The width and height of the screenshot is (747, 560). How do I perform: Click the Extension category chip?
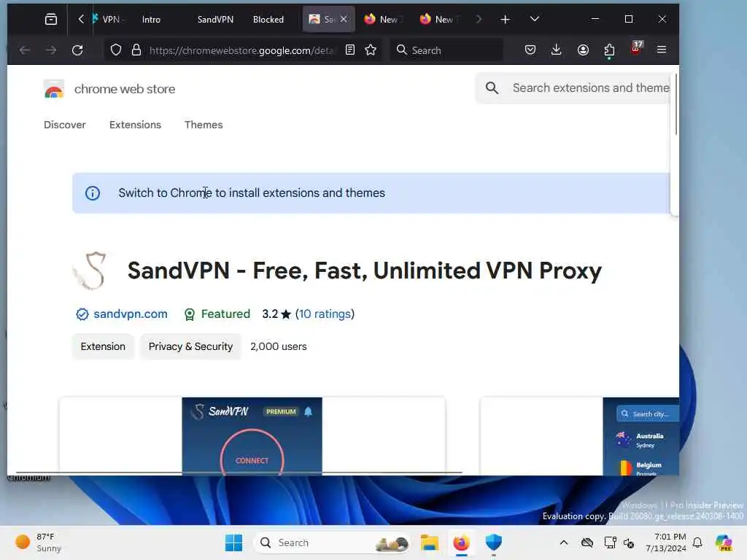pos(103,346)
